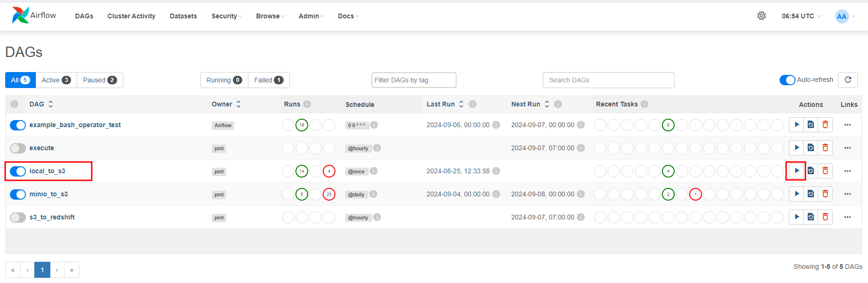Unpause the execute DAG

pyautogui.click(x=18, y=148)
